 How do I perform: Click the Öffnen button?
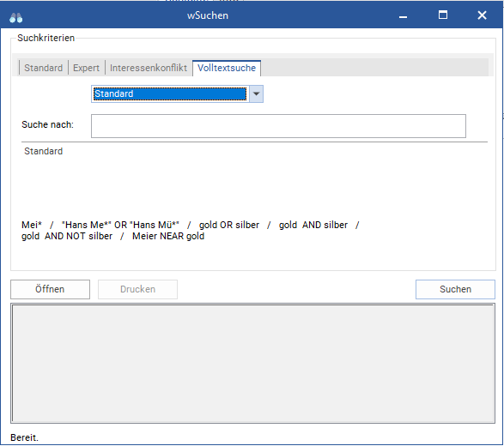click(x=50, y=289)
